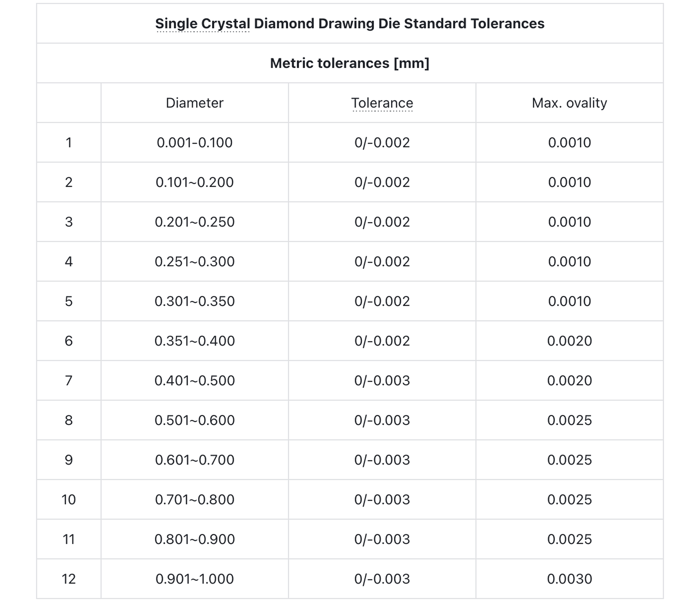Click the 'Diameter' column header

[194, 103]
